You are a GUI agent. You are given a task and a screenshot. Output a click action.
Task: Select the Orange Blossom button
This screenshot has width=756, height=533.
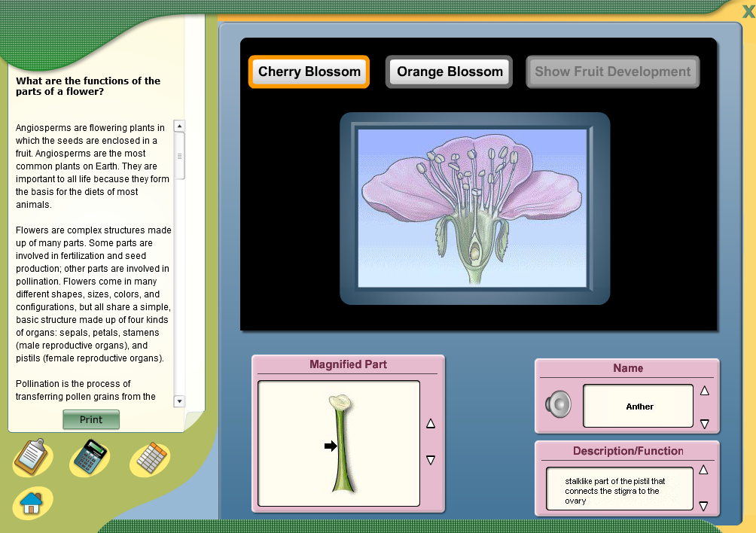click(450, 72)
